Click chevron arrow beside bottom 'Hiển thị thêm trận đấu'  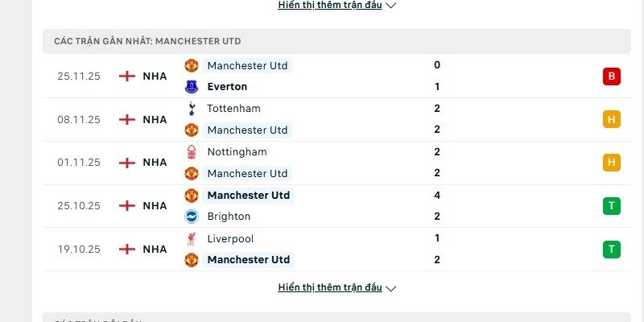point(391,288)
